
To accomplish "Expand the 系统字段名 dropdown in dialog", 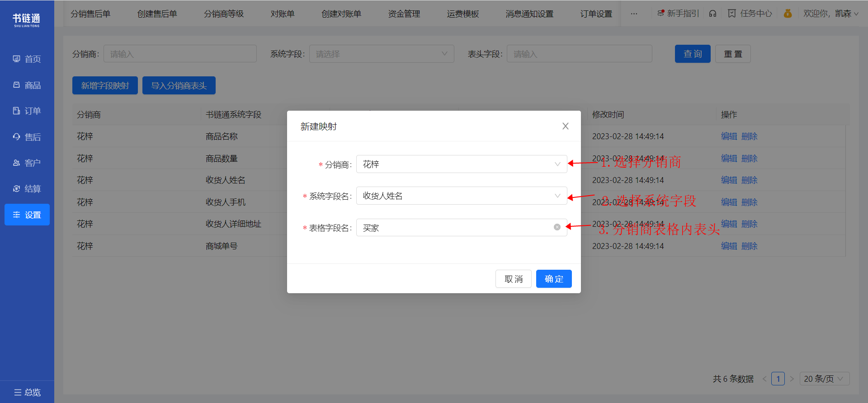I will 462,196.
